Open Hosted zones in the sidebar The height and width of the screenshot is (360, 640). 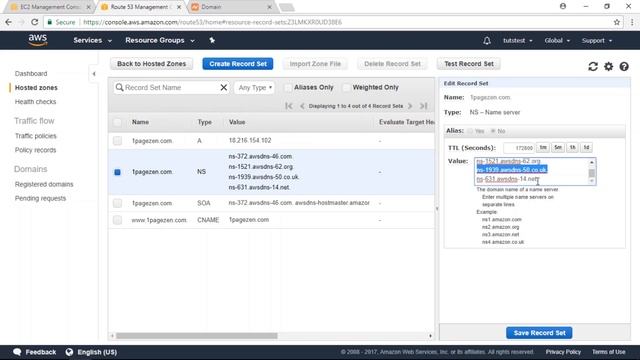[x=36, y=88]
